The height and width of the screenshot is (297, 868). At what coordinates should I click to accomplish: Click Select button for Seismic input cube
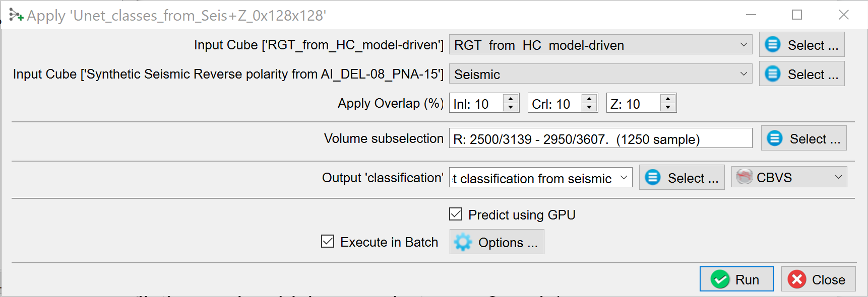[801, 75]
